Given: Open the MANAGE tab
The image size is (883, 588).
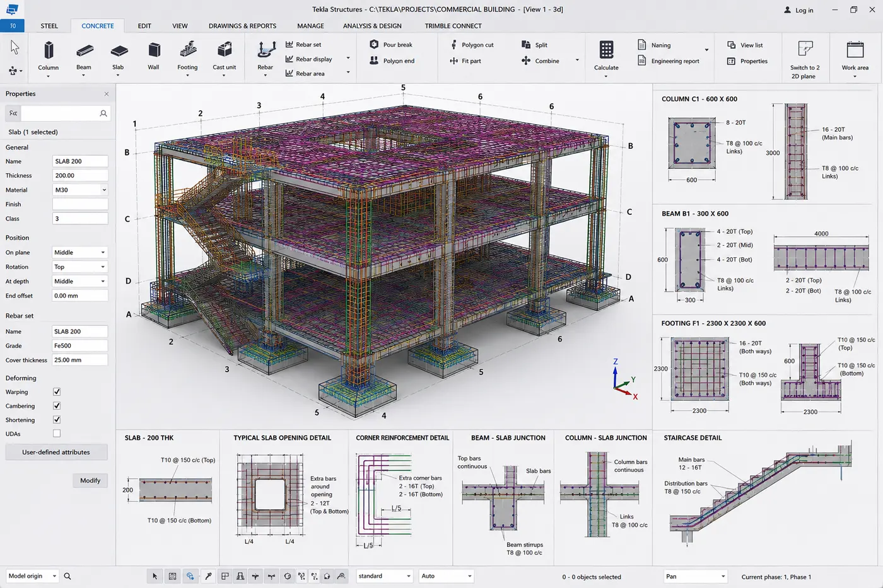Looking at the screenshot, I should [x=310, y=26].
